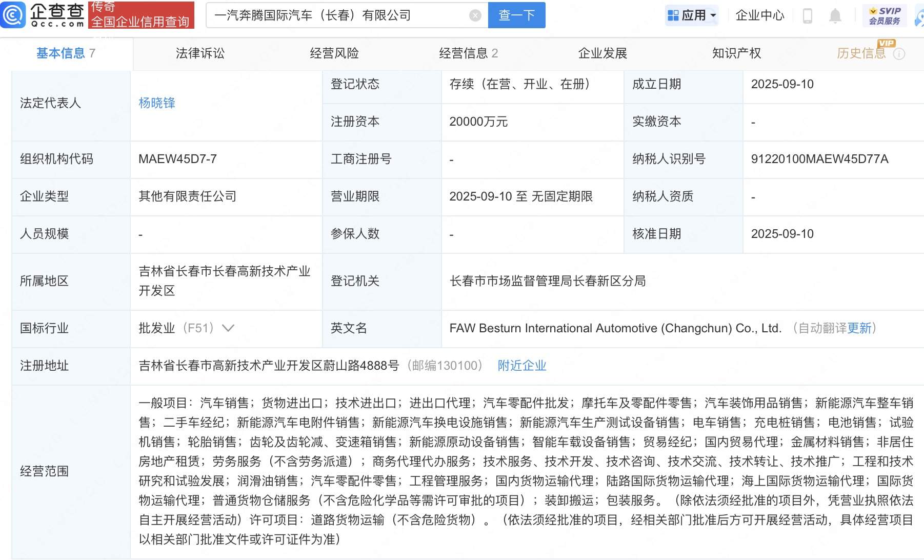Open legal representative 杨晓锋 link

(x=157, y=103)
